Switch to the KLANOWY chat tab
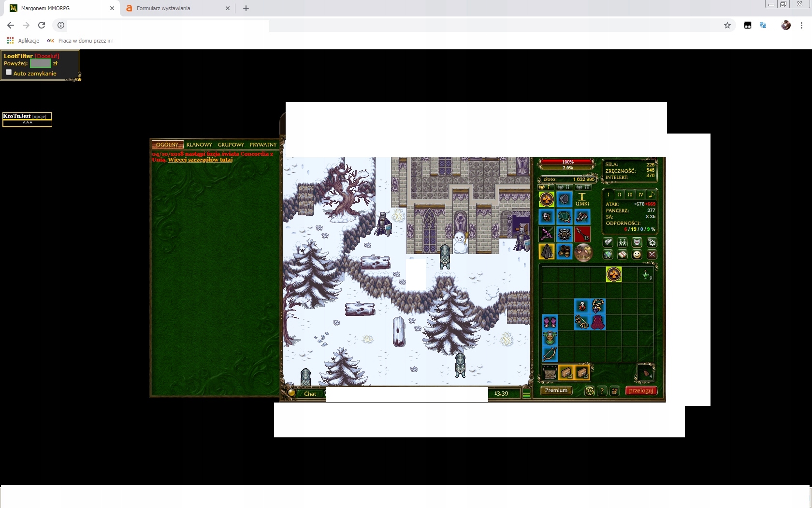 click(x=199, y=145)
